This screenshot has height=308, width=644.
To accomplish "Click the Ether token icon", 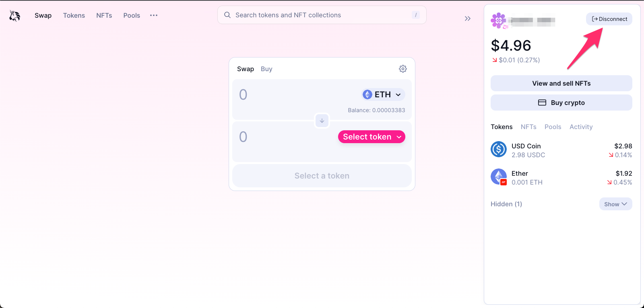I will [x=499, y=177].
